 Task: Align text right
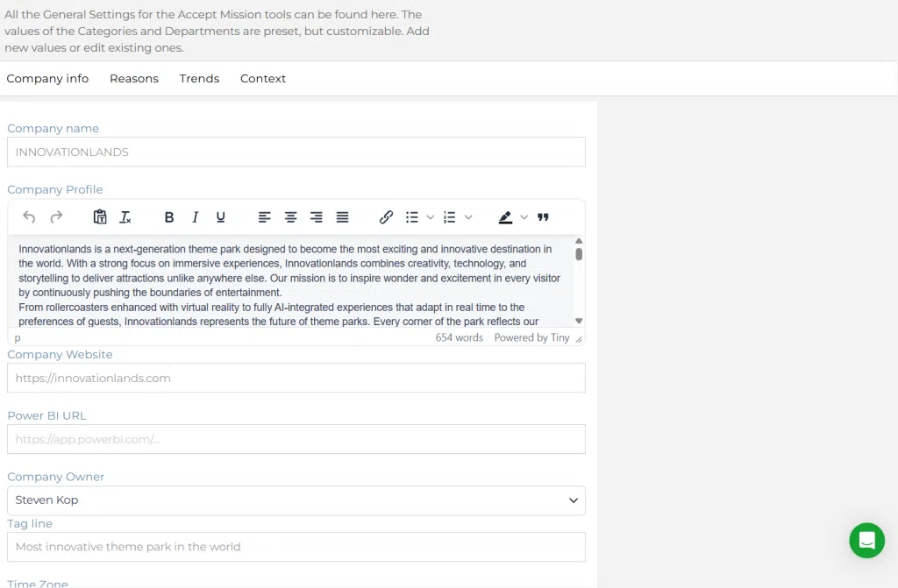click(x=316, y=217)
